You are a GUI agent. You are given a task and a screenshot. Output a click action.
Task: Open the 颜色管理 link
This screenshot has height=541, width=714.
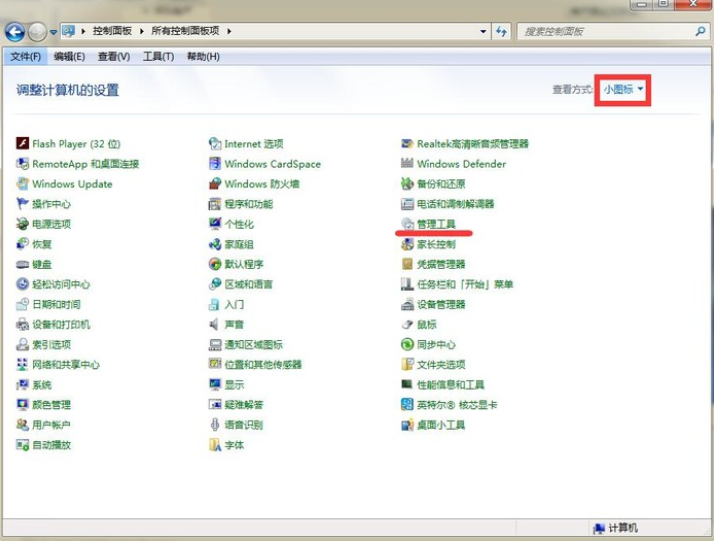tap(51, 404)
